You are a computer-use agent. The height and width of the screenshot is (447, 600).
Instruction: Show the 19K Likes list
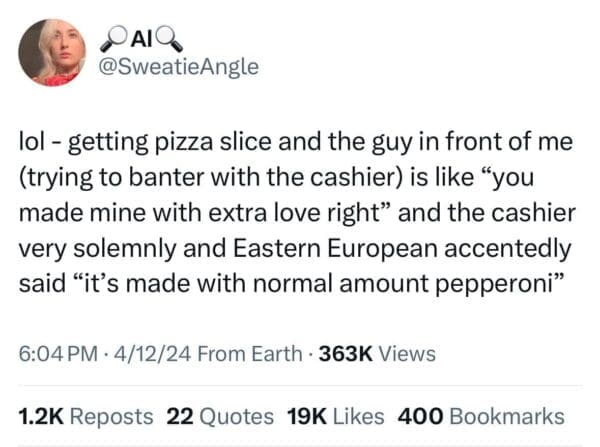click(x=336, y=415)
